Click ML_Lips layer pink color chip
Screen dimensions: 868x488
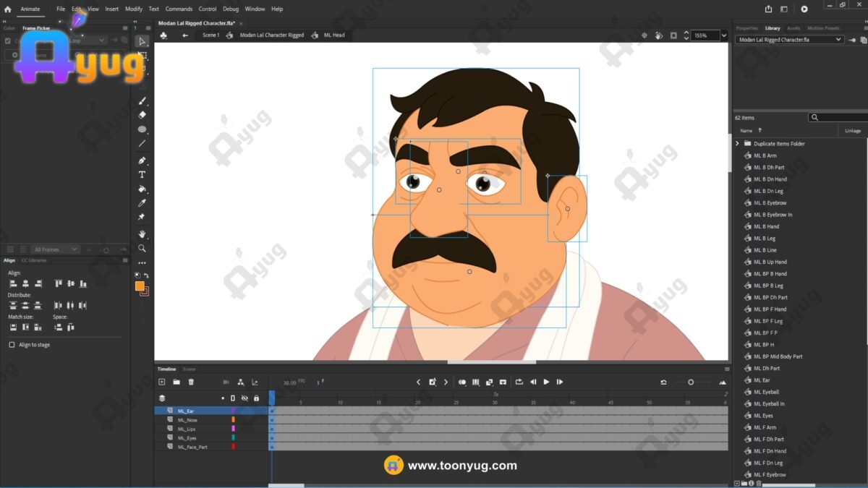(x=233, y=429)
